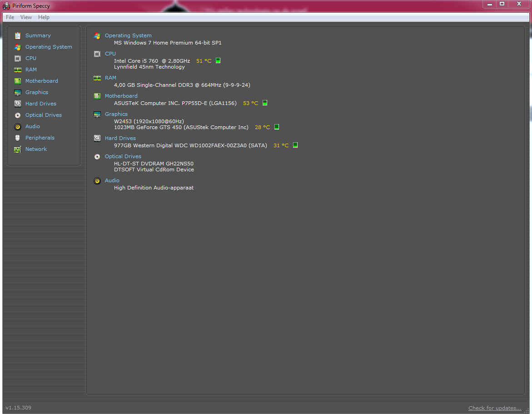
Task: Click green temperature indicator next to hard drive 31 °C
Action: [295, 145]
